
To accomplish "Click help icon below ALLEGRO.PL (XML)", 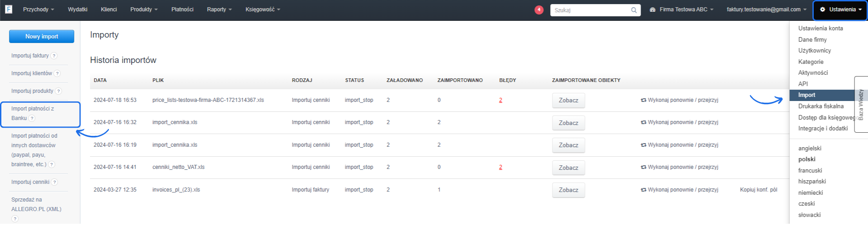I will click(x=15, y=219).
